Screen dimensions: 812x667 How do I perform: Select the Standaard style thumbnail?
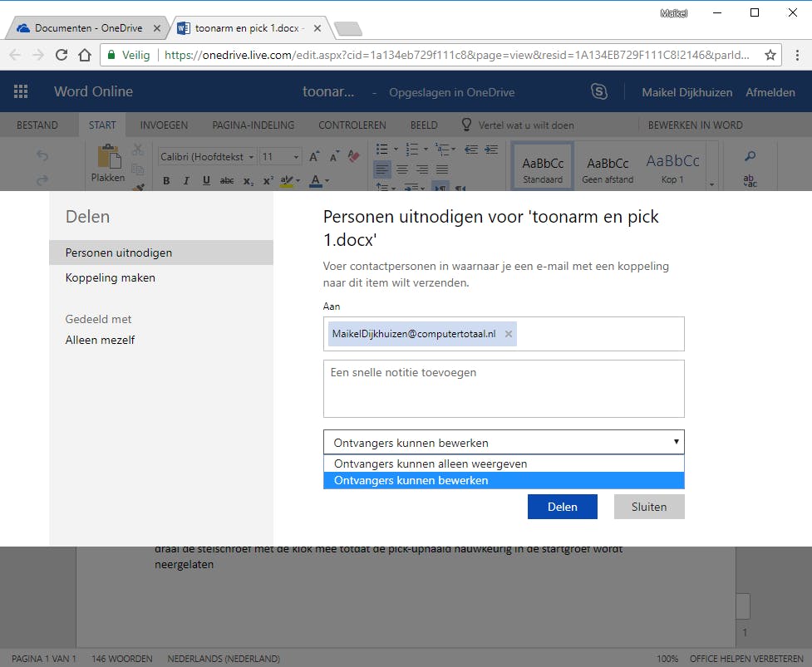point(543,165)
